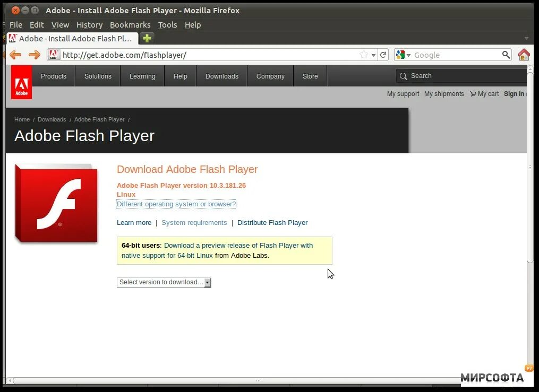Screen dimensions: 539x392
Task: Click the Firefox back arrow button
Action: tap(15, 55)
